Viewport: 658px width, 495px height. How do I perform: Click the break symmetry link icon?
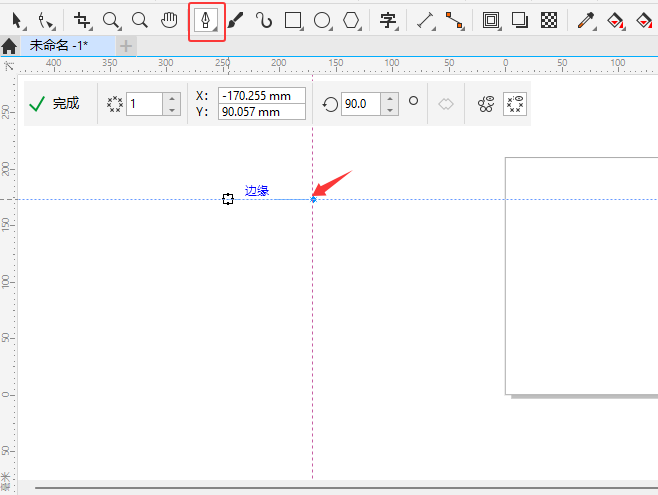[x=486, y=104]
